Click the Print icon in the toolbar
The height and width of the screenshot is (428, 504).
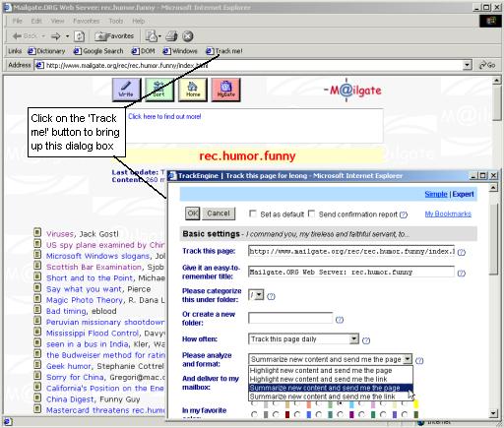click(x=171, y=36)
